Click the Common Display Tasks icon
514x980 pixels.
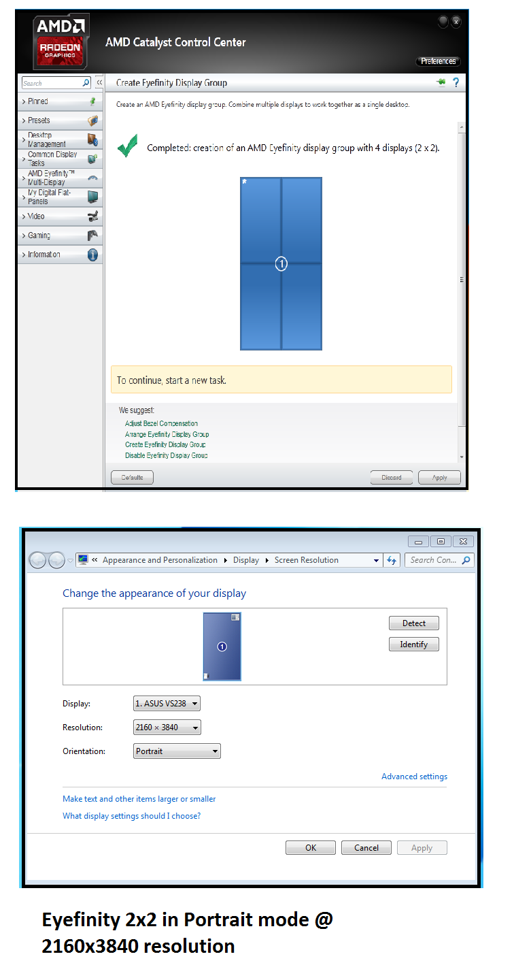pyautogui.click(x=92, y=159)
